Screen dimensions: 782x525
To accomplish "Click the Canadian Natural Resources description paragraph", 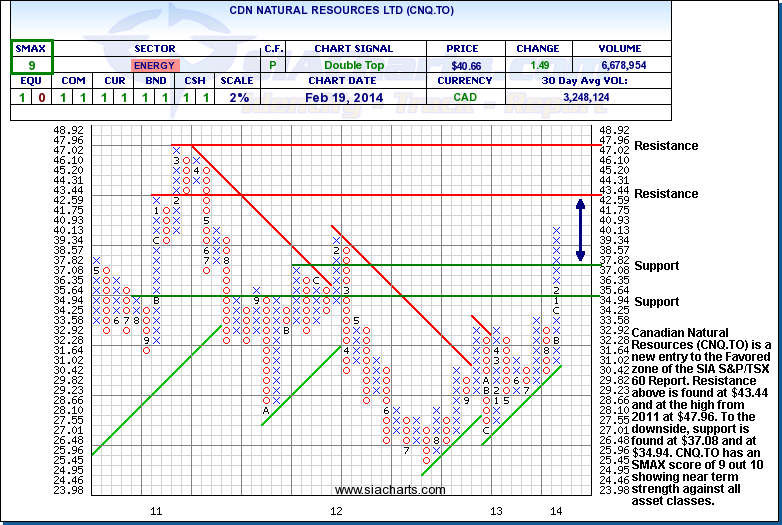I will (x=703, y=415).
